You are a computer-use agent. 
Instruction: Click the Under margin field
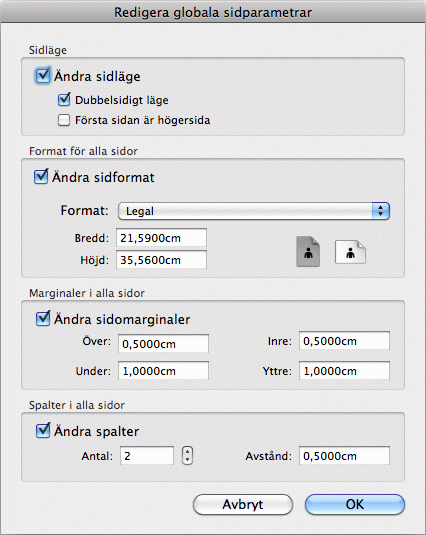point(163,371)
